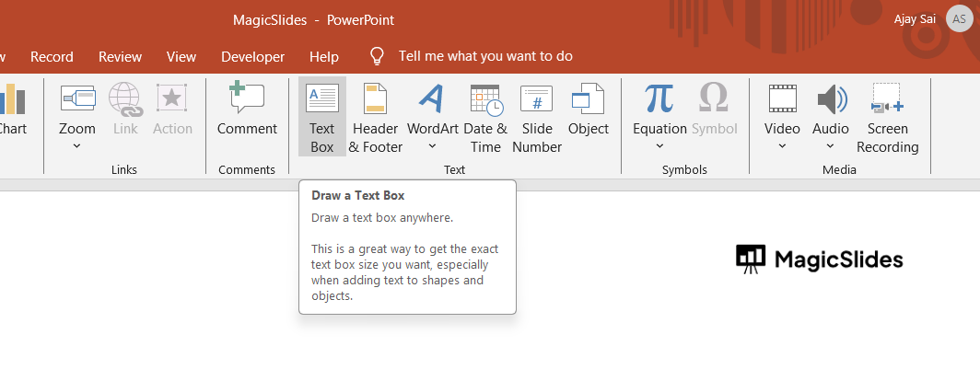Insert Date & Time
The image size is (980, 392).
pyautogui.click(x=484, y=117)
